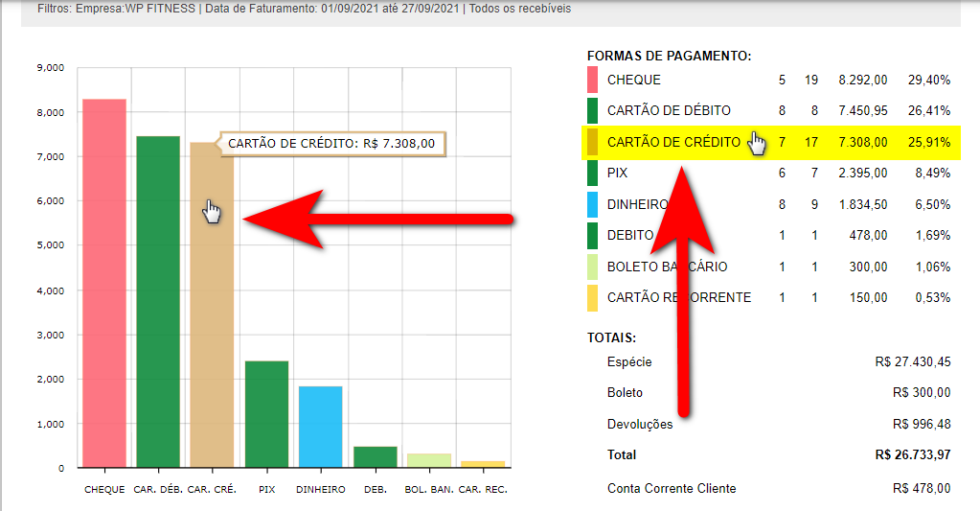Click the red CHEQUE legend color swatch
Image resolution: width=980 pixels, height=511 pixels.
592,80
